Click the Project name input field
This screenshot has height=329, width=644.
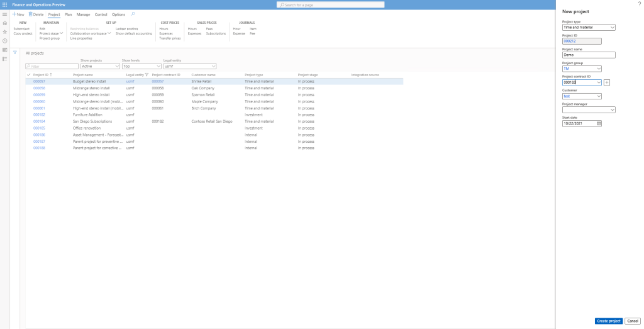click(x=589, y=55)
